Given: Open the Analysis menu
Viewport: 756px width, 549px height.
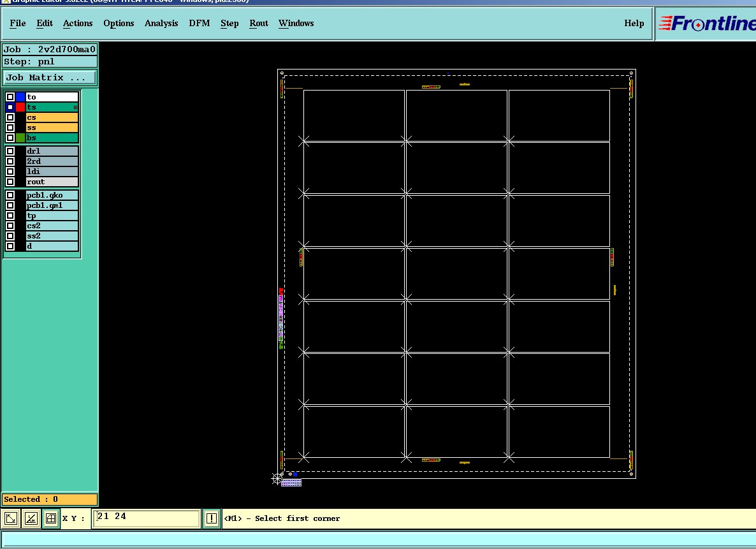Looking at the screenshot, I should tap(161, 23).
